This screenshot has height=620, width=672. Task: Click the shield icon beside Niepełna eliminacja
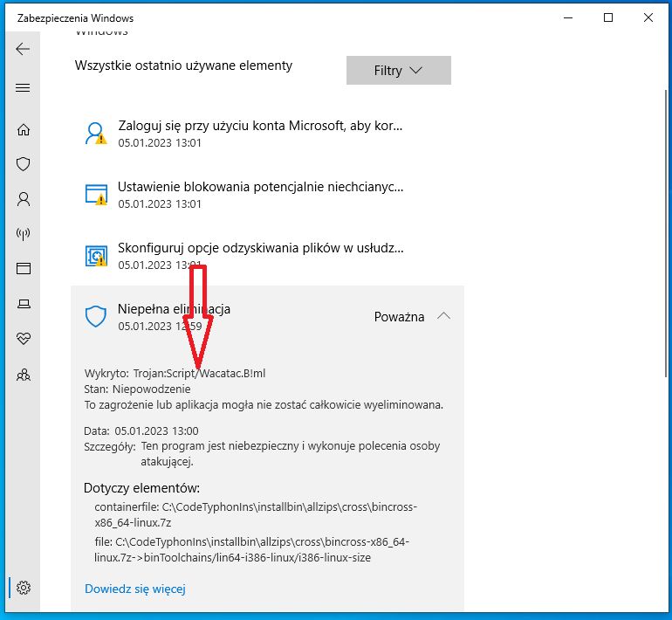96,316
